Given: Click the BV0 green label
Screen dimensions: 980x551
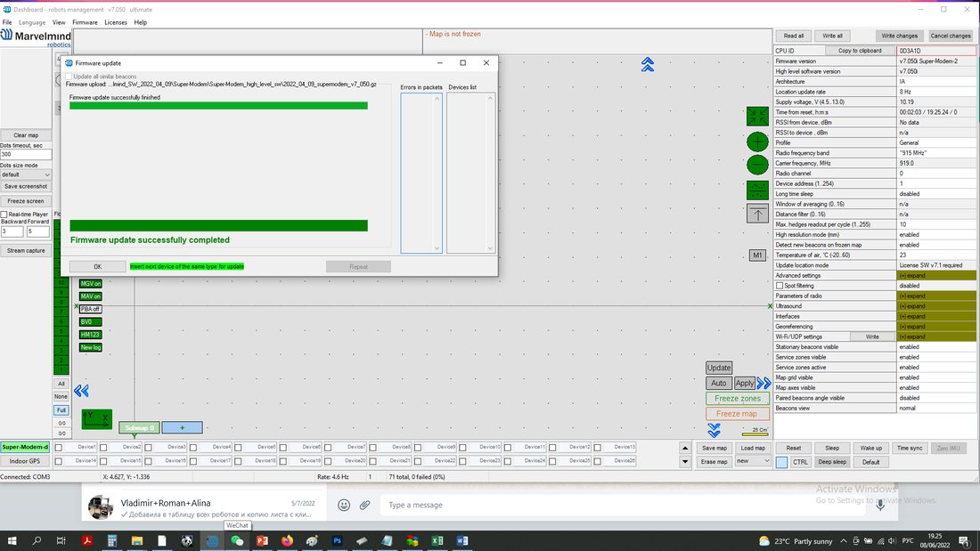Looking at the screenshot, I should pos(91,321).
